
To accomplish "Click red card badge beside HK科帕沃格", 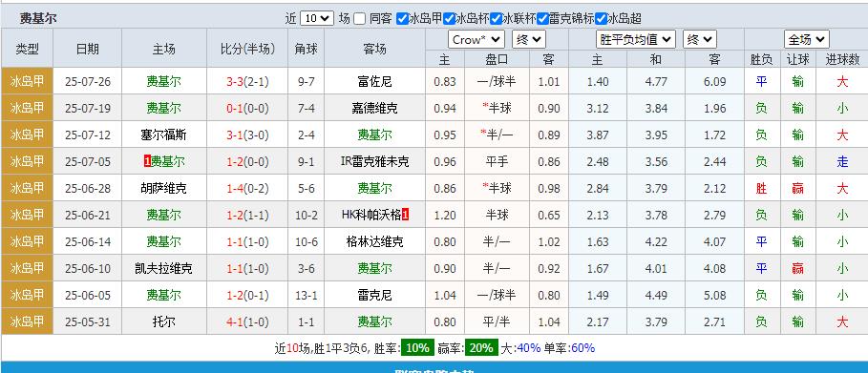I will pos(405,215).
